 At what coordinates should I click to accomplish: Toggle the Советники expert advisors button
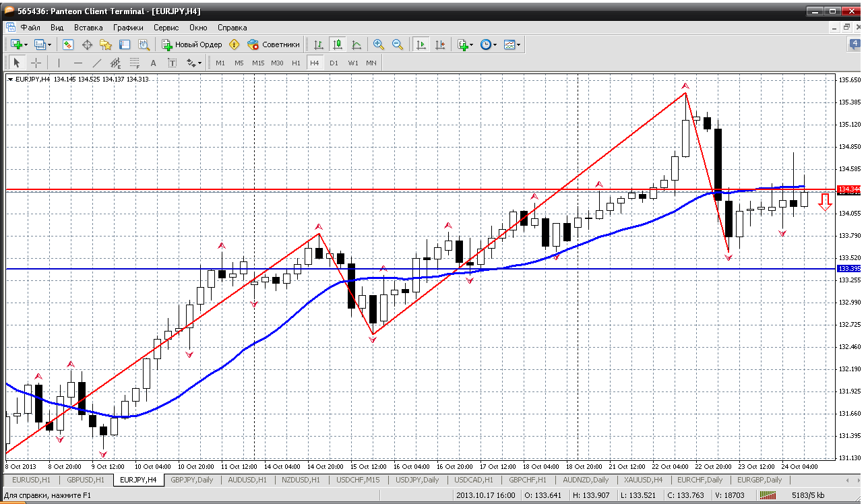(x=274, y=44)
